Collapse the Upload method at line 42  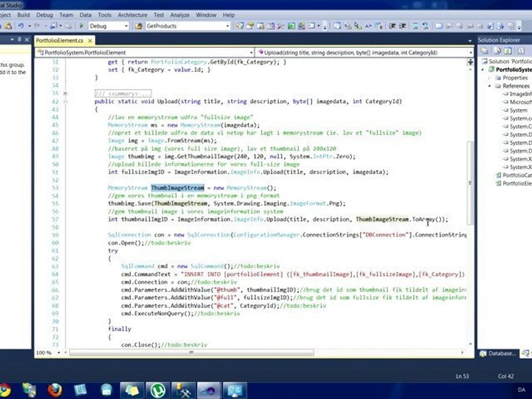coord(65,101)
